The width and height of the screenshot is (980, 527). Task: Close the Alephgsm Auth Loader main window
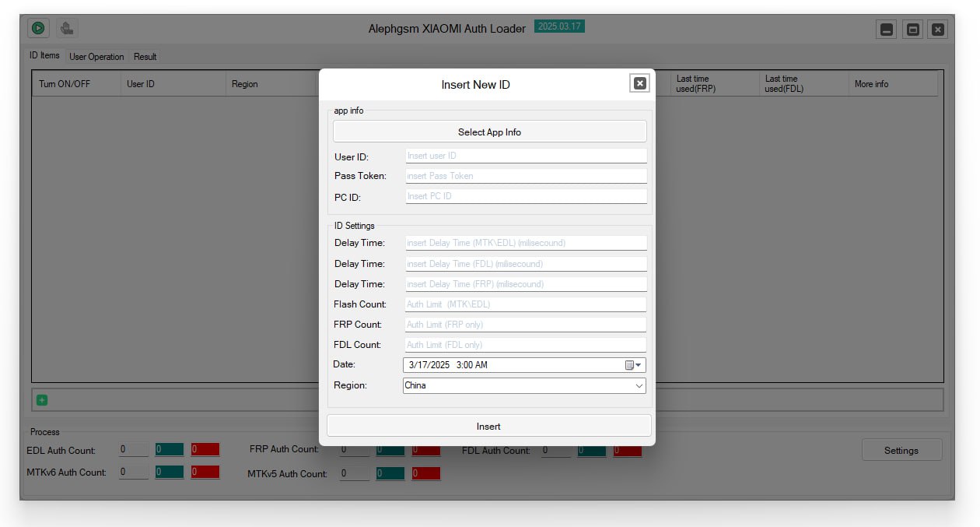click(x=938, y=30)
